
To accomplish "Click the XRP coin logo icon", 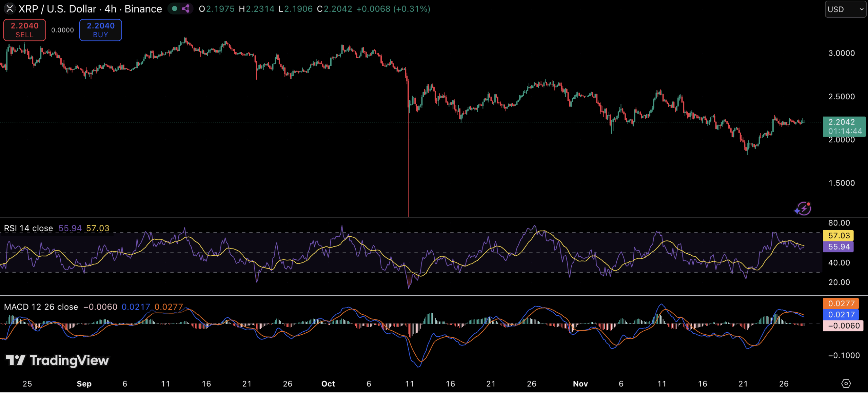I will click(9, 8).
